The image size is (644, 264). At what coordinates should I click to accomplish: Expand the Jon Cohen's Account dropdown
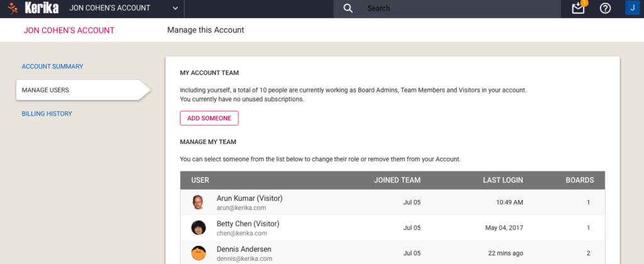click(124, 8)
